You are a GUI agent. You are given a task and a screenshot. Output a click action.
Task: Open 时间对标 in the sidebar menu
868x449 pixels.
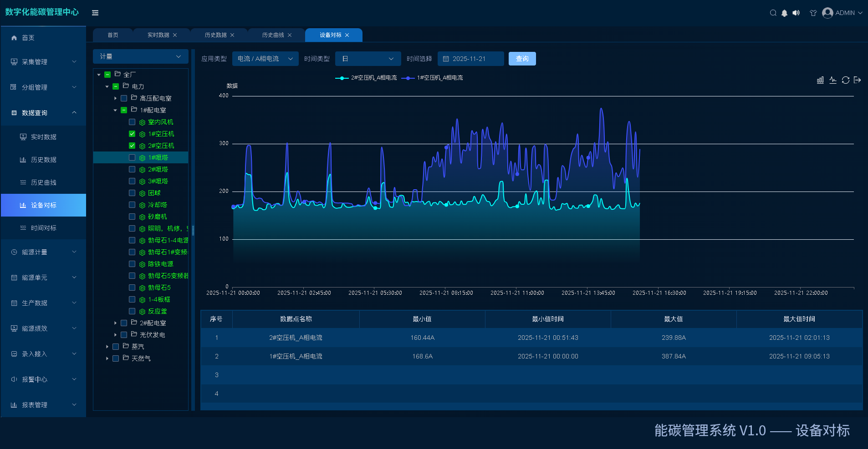(44, 228)
